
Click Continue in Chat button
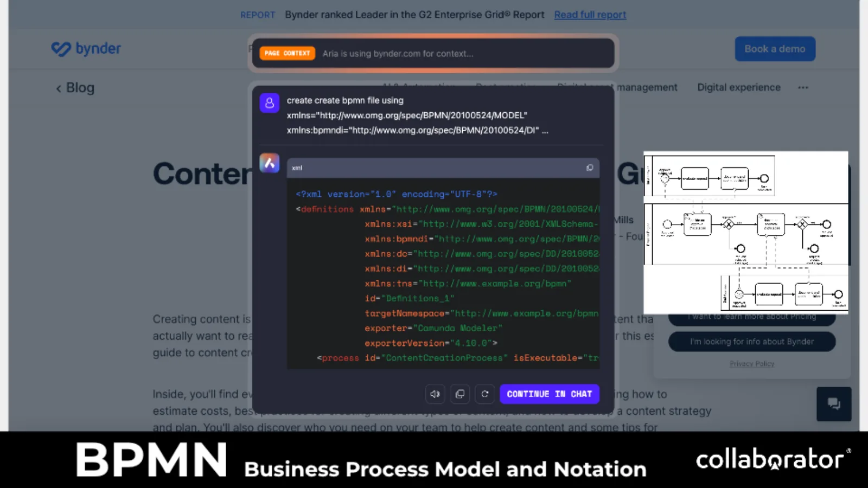(x=549, y=394)
